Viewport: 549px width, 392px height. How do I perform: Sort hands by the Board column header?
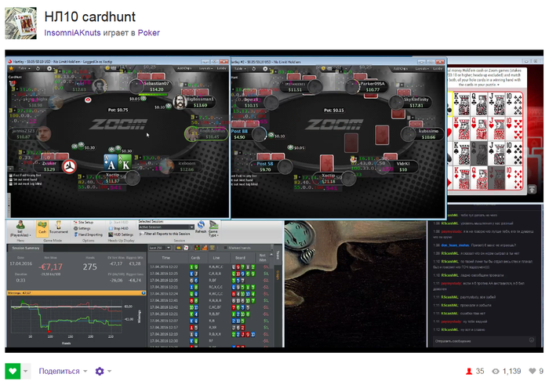(240, 258)
